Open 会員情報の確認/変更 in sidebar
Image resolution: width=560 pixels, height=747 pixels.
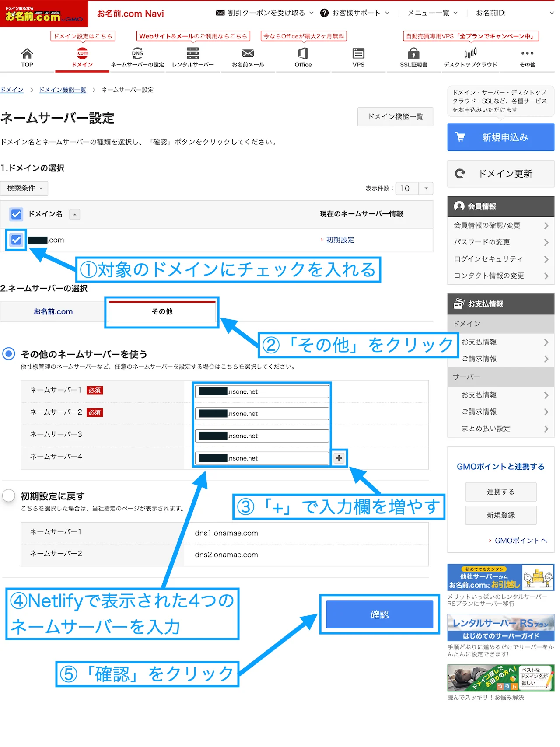tap(500, 226)
